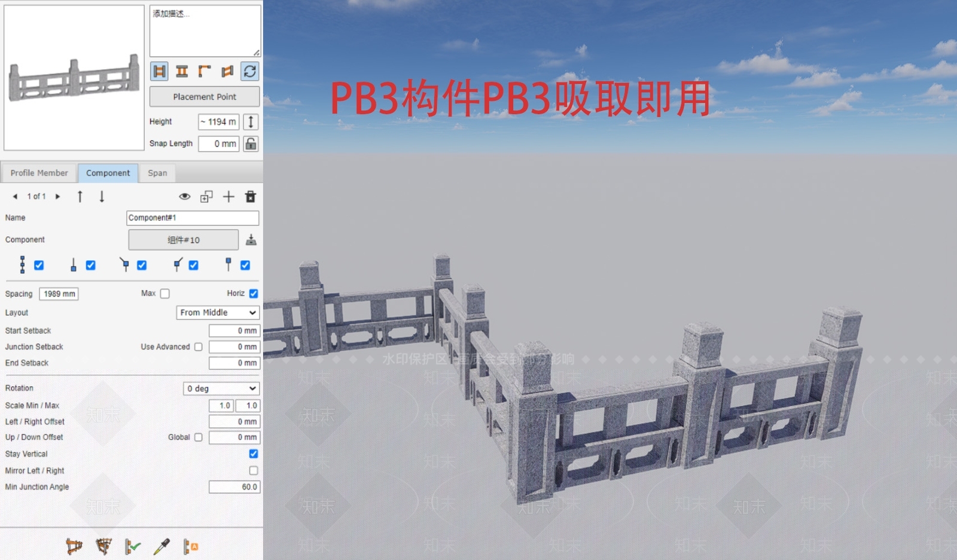This screenshot has width=957, height=560.
Task: Select the full assembly view icon
Action: (159, 71)
